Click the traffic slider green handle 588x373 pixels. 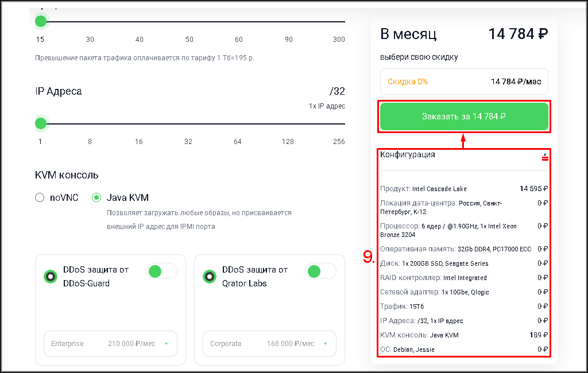[x=40, y=22]
